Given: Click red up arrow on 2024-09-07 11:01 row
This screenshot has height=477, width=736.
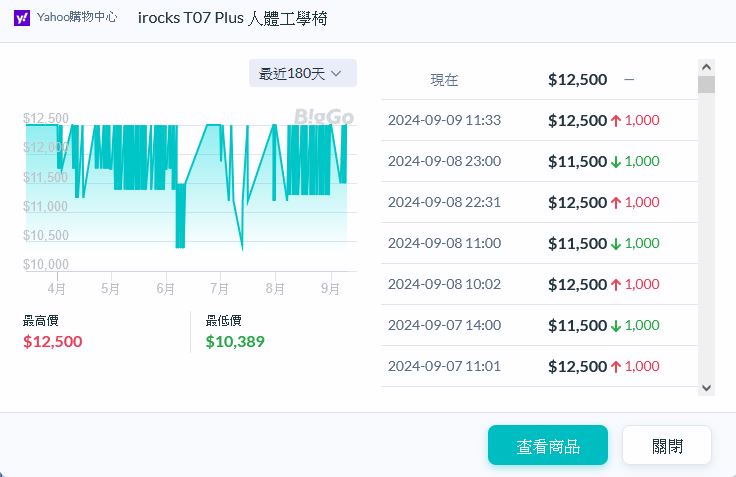Looking at the screenshot, I should 616,366.
